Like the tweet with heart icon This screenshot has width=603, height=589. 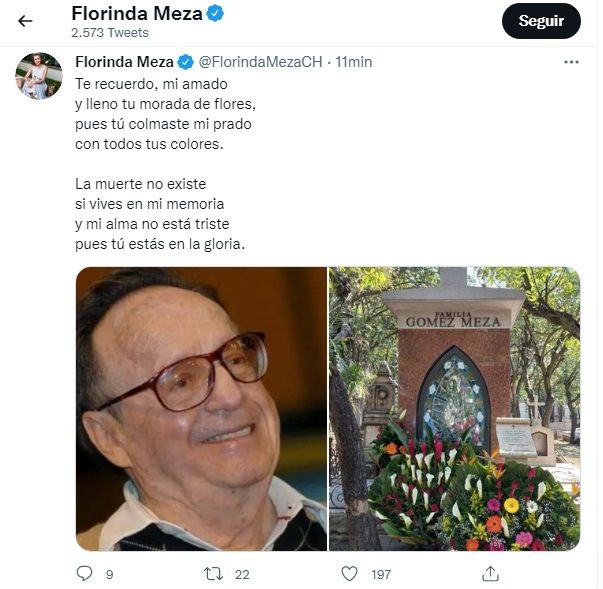coord(349,574)
